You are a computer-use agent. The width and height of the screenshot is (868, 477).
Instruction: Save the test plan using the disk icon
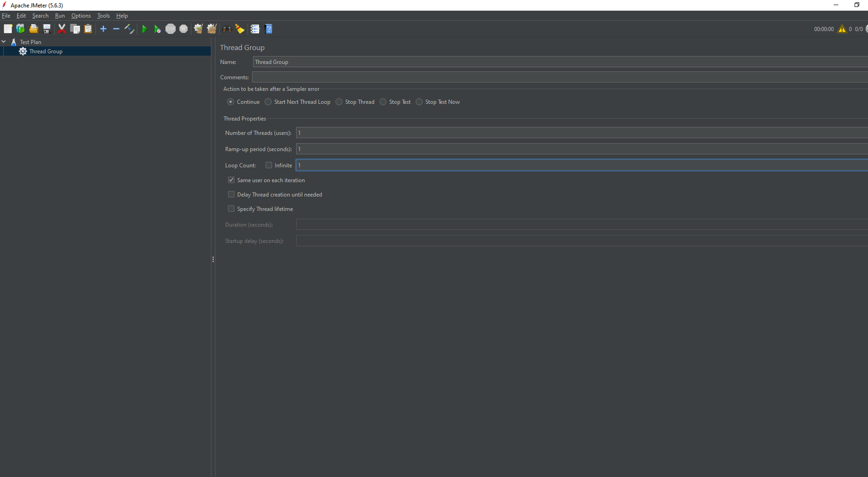[46, 28]
